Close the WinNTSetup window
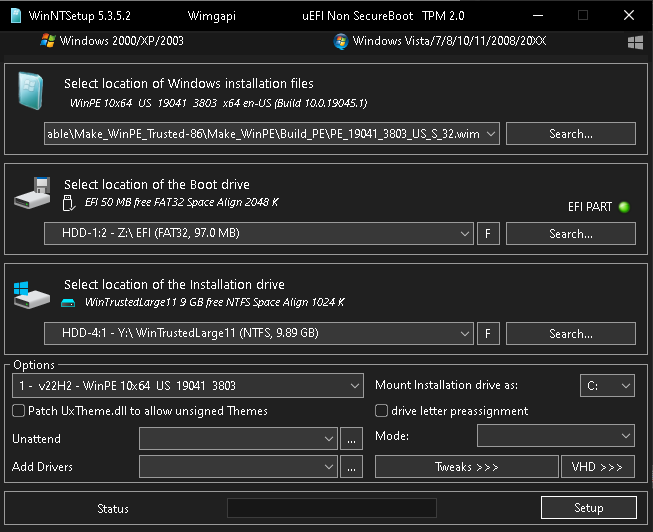Image resolution: width=653 pixels, height=532 pixels. pyautogui.click(x=629, y=15)
